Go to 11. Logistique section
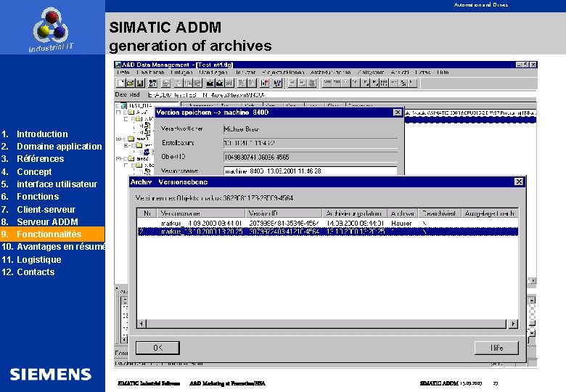The image size is (566, 392). (x=31, y=260)
